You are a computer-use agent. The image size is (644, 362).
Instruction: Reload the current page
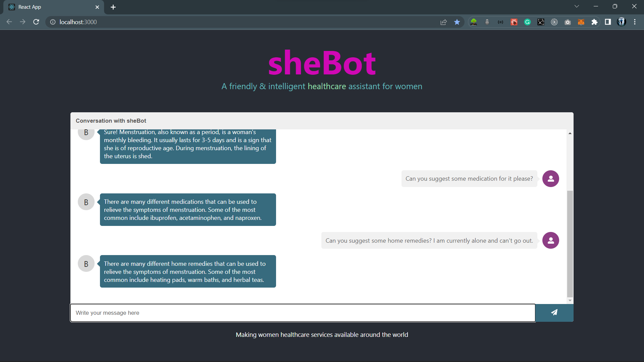coord(36,22)
